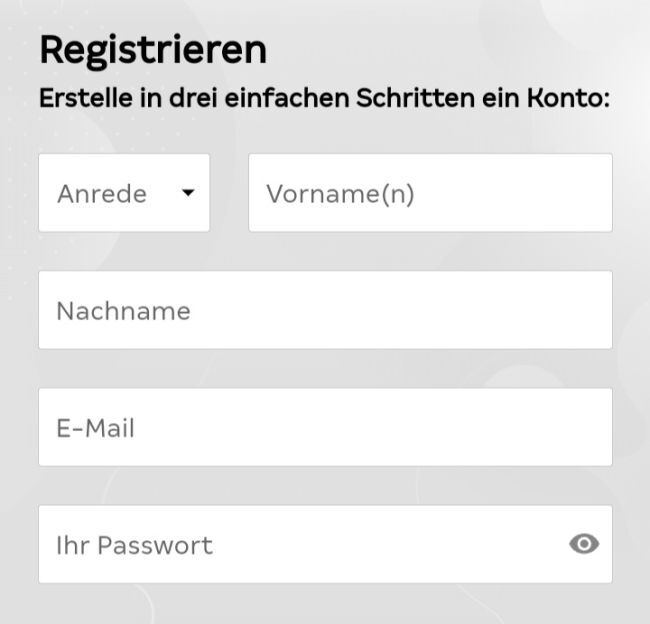
Task: Select the E-Mail input field
Action: (325, 427)
